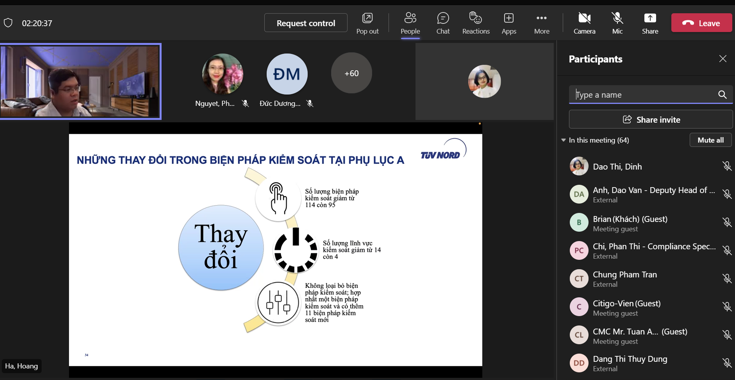Screen dimensions: 735x380
Task: Click muted mic icon for CMC Mr. Tuan A
Action: 727,335
